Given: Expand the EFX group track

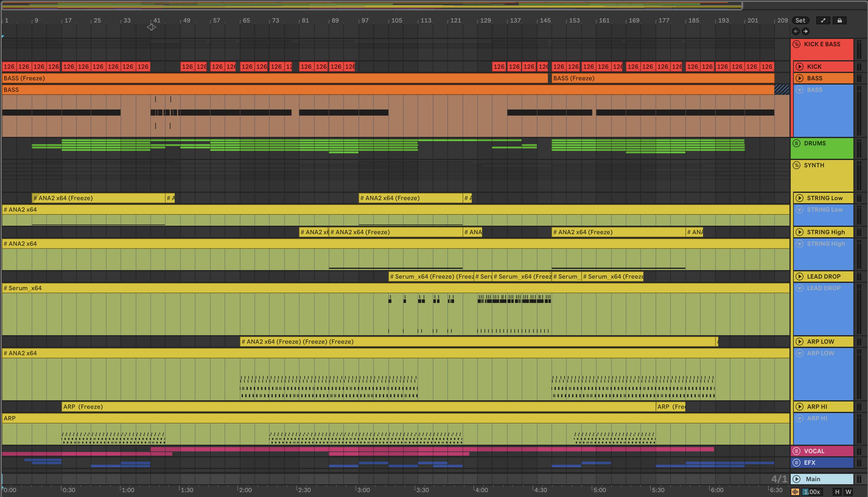Looking at the screenshot, I should 797,463.
